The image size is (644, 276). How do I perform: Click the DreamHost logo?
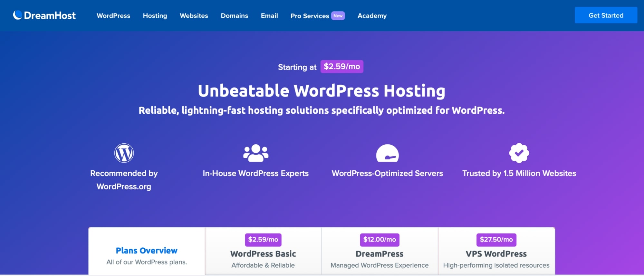pos(44,15)
